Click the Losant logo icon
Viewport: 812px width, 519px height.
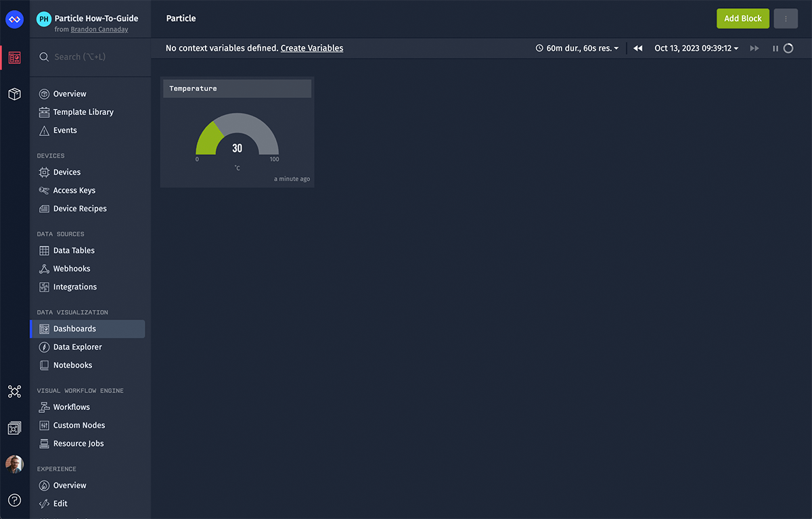(14, 20)
